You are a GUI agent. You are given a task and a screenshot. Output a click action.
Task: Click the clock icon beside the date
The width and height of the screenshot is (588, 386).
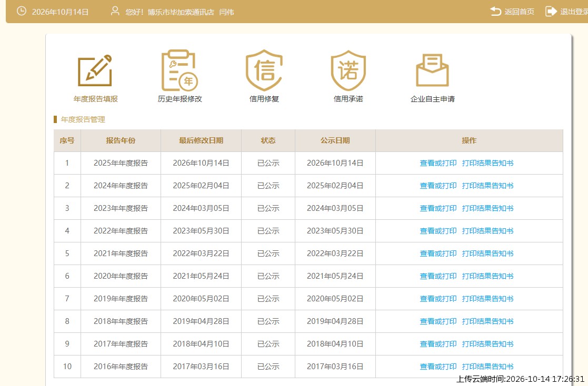pyautogui.click(x=22, y=11)
